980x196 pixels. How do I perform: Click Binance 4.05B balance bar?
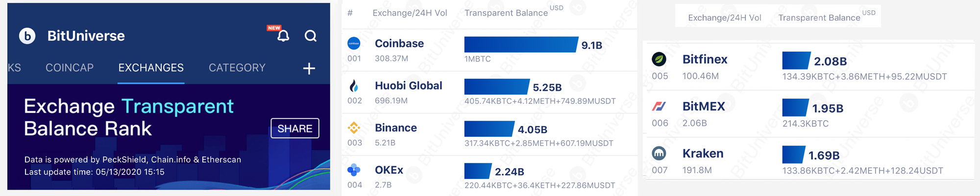489,129
